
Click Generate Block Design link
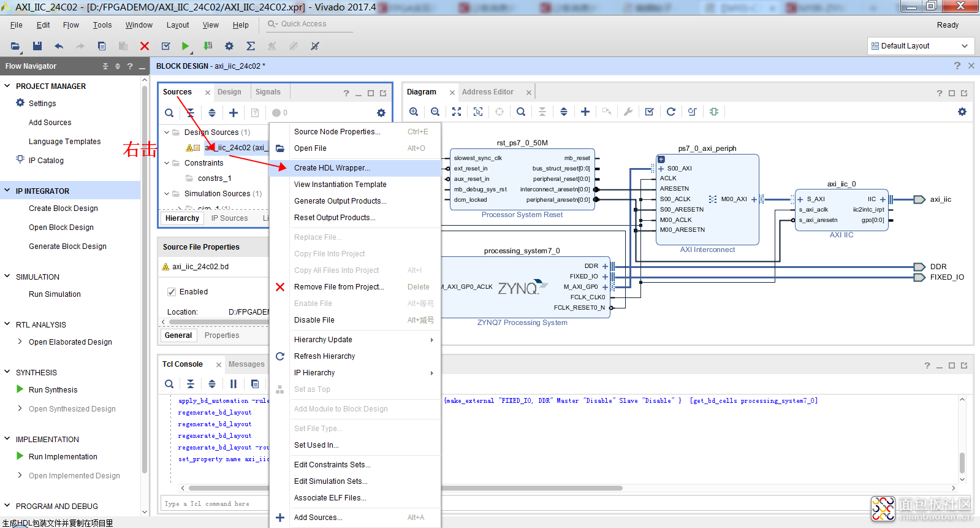[x=67, y=247]
